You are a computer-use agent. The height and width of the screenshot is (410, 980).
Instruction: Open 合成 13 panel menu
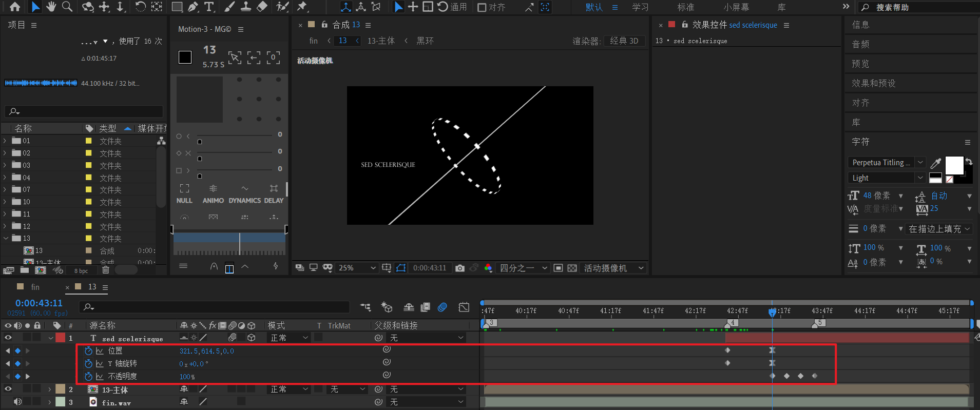(x=368, y=25)
